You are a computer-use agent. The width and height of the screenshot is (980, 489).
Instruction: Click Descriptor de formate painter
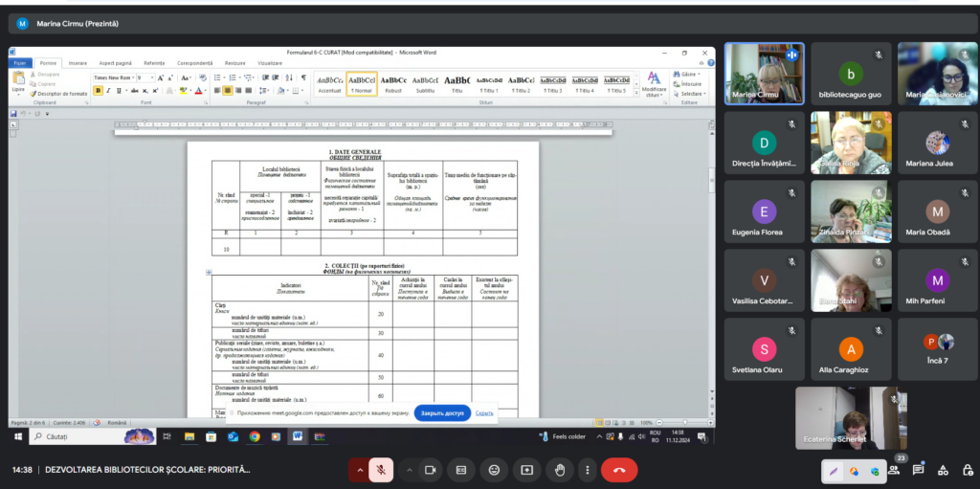[x=58, y=93]
